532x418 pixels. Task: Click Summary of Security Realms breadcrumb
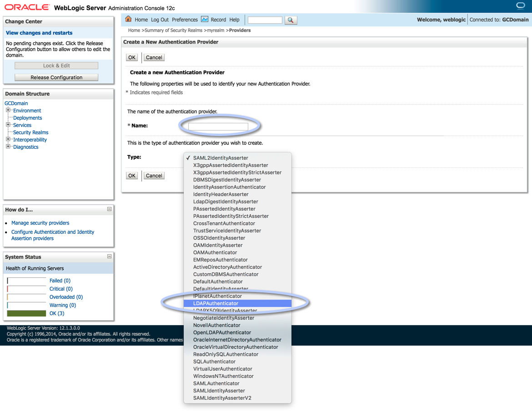click(173, 30)
